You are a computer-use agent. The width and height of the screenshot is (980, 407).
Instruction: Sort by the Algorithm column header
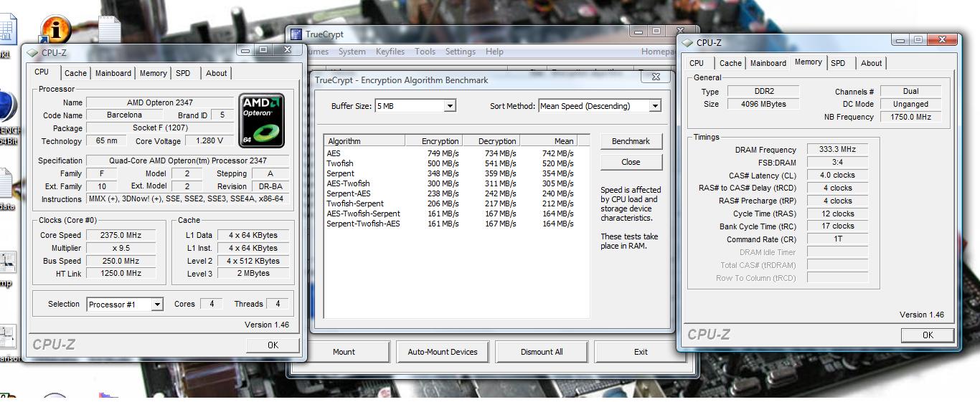coord(364,141)
